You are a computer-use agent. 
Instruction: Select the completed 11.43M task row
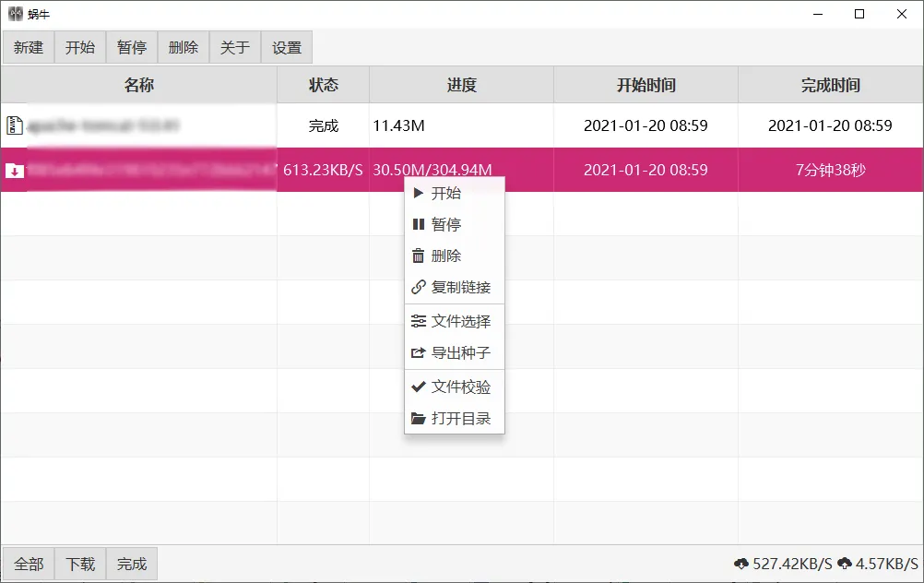462,125
